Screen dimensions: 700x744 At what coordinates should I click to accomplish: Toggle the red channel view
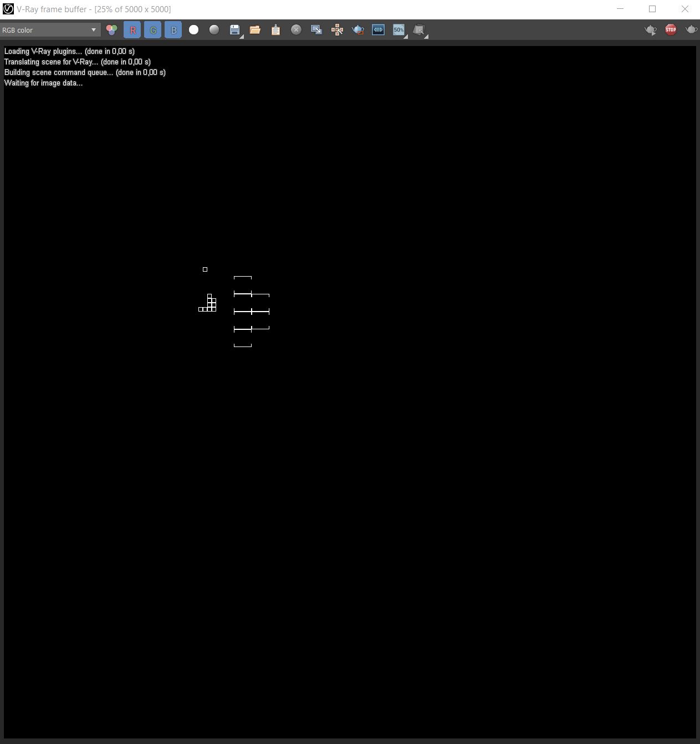pos(132,30)
